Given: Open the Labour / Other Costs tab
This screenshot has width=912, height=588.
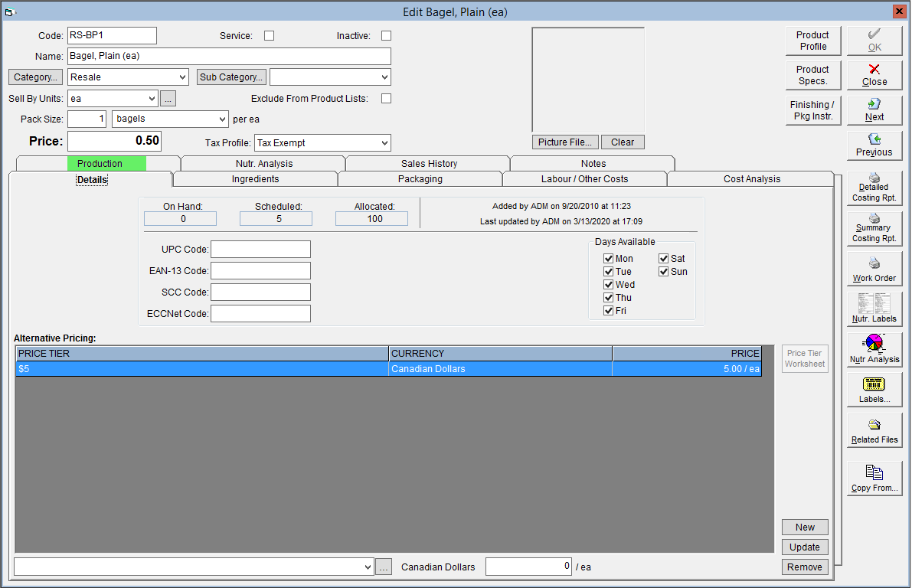Looking at the screenshot, I should (584, 179).
